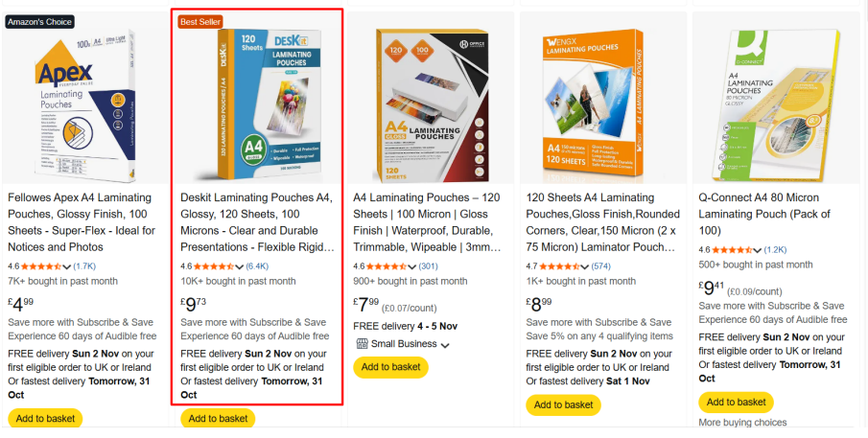Screen dimensions: 868x438
Task: Open the Deskit Laminating Pouches title link
Action: pyautogui.click(x=257, y=222)
